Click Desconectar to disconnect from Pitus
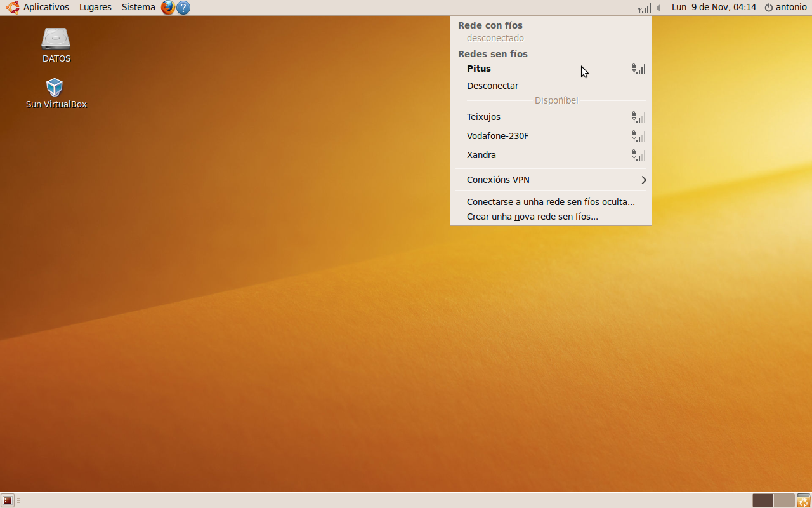This screenshot has width=812, height=508. pyautogui.click(x=492, y=86)
